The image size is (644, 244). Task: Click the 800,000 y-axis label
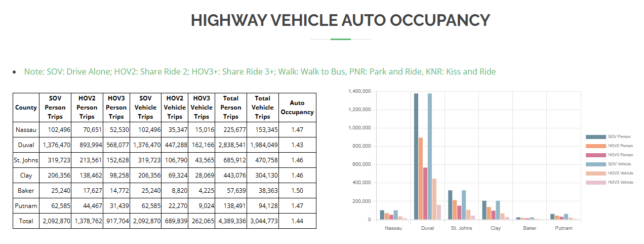[x=362, y=146]
